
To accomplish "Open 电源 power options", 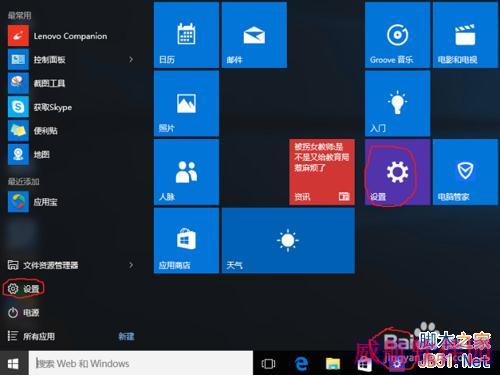I will (x=23, y=313).
